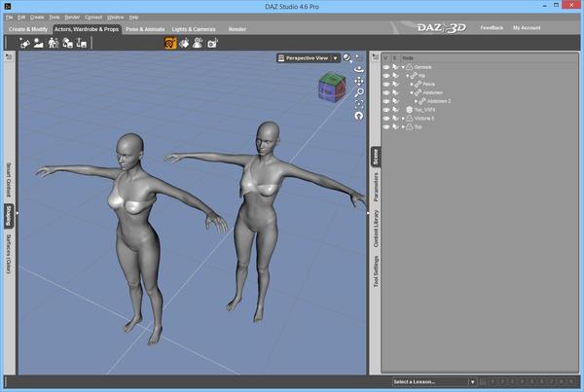This screenshot has height=392, width=584.
Task: Open the Create menu
Action: [37, 18]
